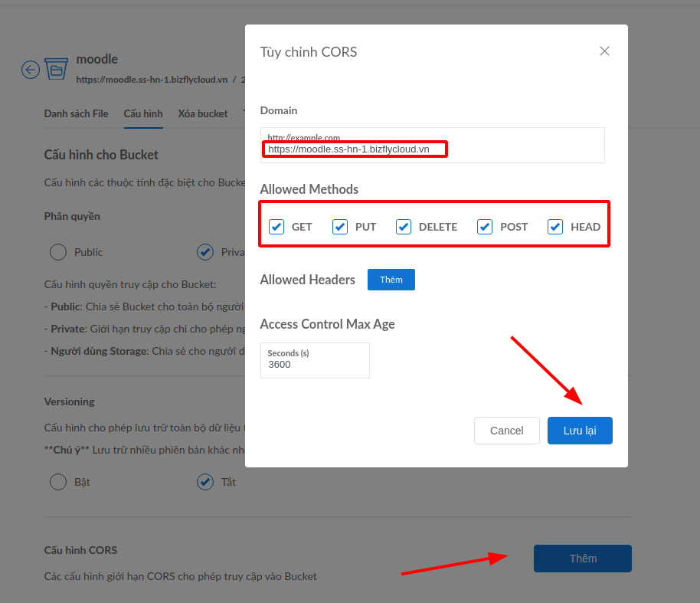
Task: Open the Cấu hình tab
Action: point(143,113)
